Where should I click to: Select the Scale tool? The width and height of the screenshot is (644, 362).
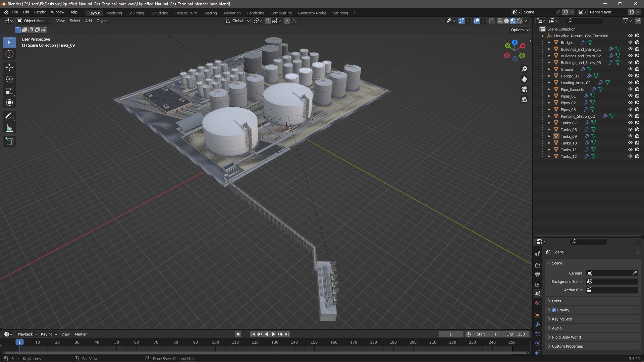click(x=9, y=91)
